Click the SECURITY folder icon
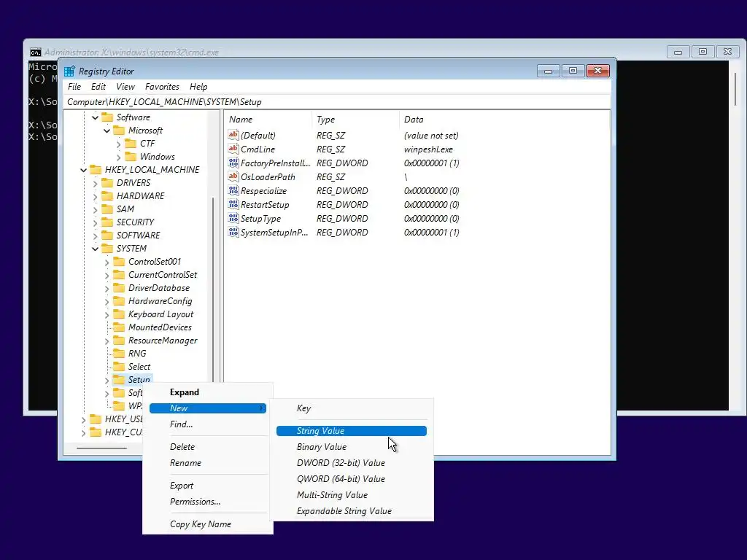The image size is (747, 560). (108, 222)
